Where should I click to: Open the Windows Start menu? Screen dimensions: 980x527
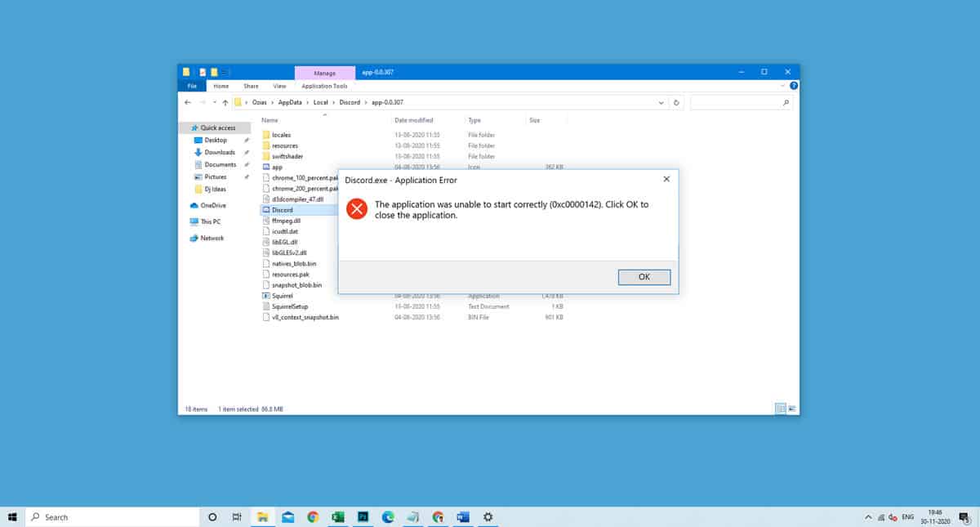[13, 517]
